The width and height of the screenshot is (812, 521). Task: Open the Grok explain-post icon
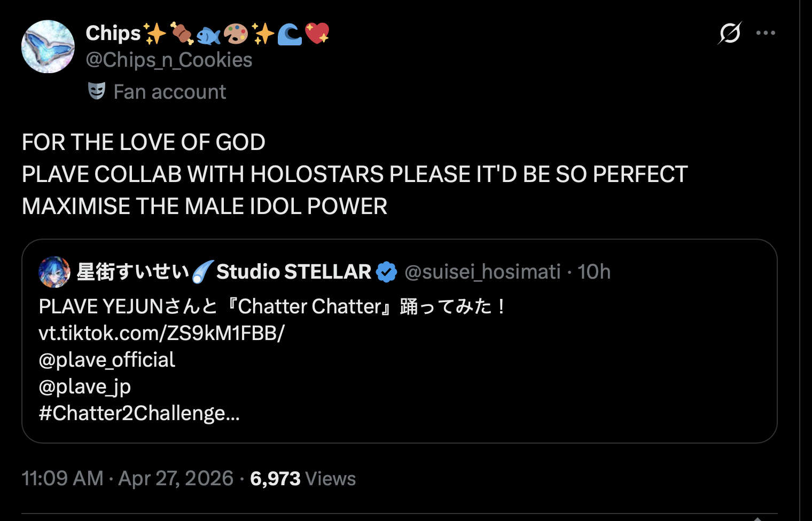(x=730, y=33)
